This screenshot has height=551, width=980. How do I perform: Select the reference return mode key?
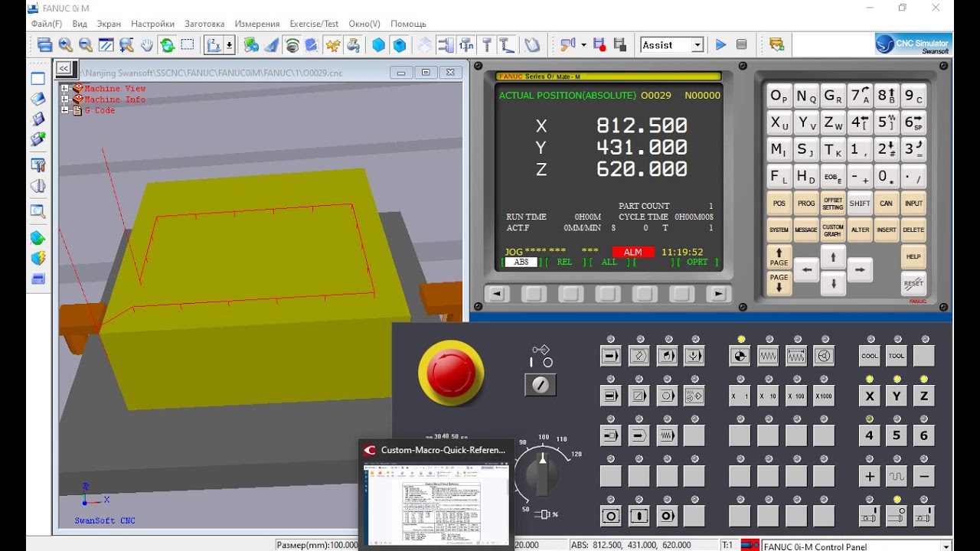(740, 356)
